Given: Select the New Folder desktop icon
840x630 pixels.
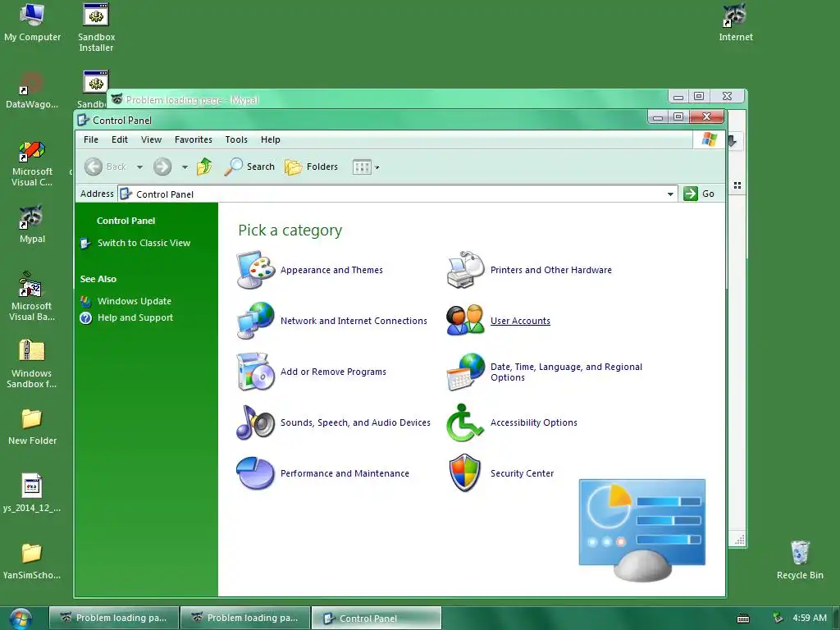Looking at the screenshot, I should 32,427.
